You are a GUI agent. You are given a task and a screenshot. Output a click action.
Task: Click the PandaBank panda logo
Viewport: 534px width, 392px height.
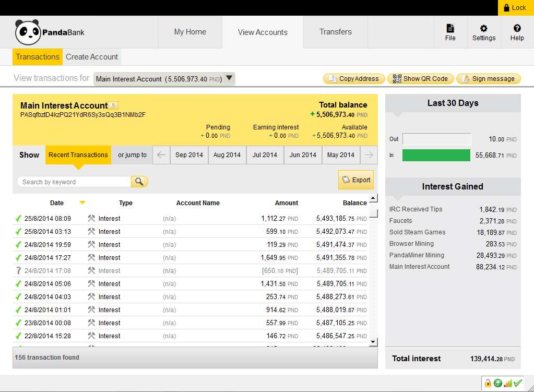[x=27, y=32]
